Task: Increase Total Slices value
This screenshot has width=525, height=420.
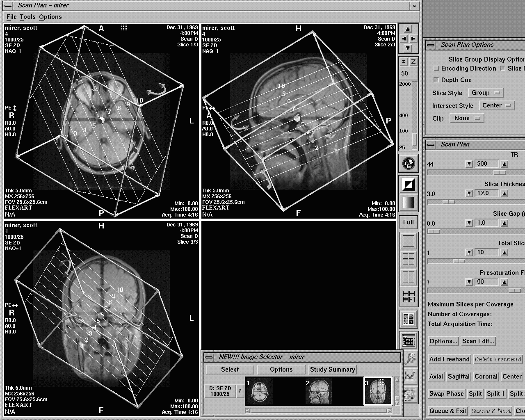Action: coord(504,252)
